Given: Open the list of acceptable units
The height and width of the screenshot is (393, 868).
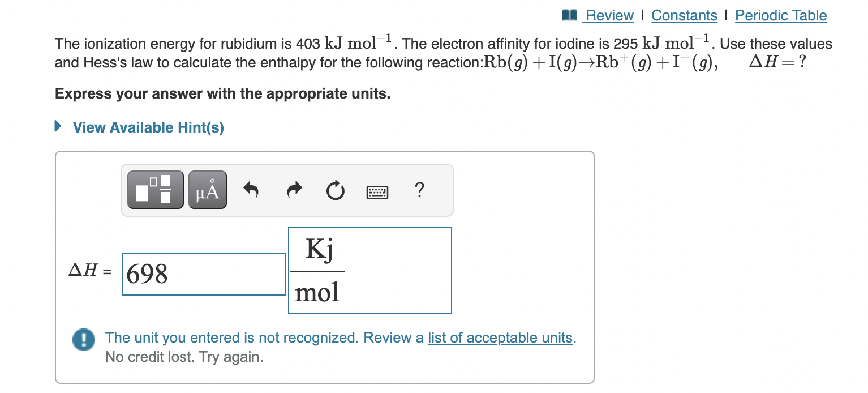Looking at the screenshot, I should tap(500, 338).
